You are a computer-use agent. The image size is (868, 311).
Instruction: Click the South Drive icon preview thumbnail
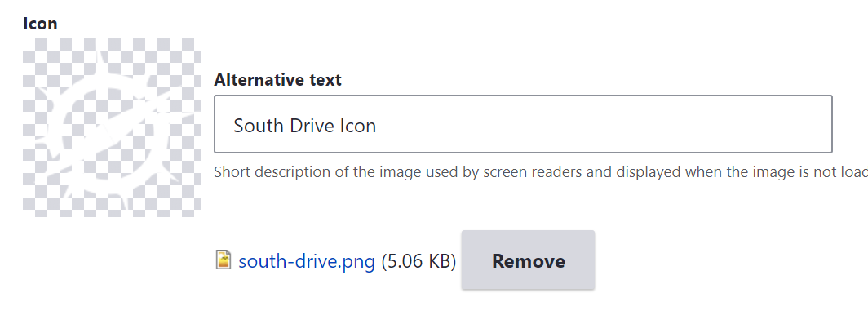click(x=112, y=127)
